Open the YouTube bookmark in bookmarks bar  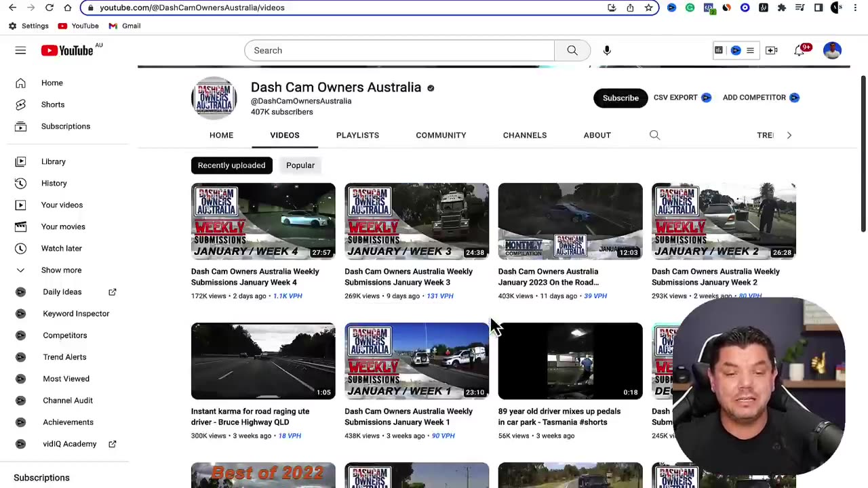click(x=78, y=26)
